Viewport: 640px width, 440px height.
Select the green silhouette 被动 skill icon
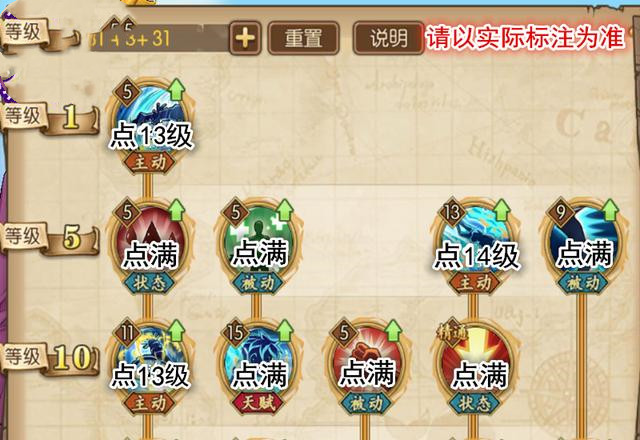[x=258, y=245]
